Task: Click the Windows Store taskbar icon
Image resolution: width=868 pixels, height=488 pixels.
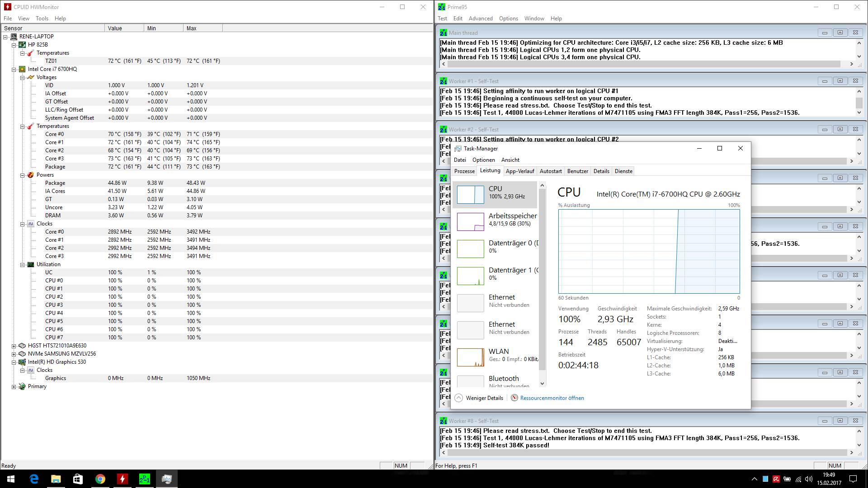Action: coord(78,479)
